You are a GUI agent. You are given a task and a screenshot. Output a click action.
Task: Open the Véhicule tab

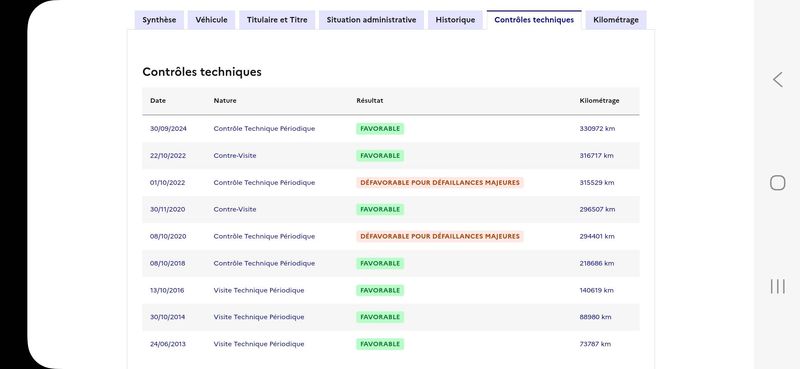click(211, 20)
